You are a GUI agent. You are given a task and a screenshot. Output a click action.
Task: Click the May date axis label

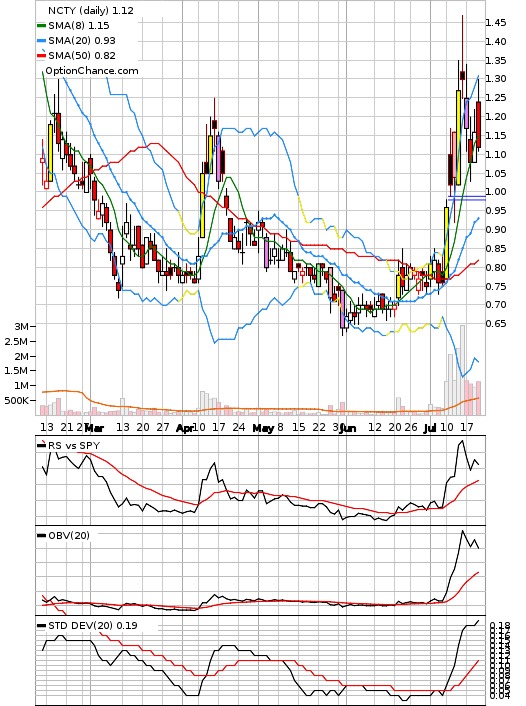point(263,428)
